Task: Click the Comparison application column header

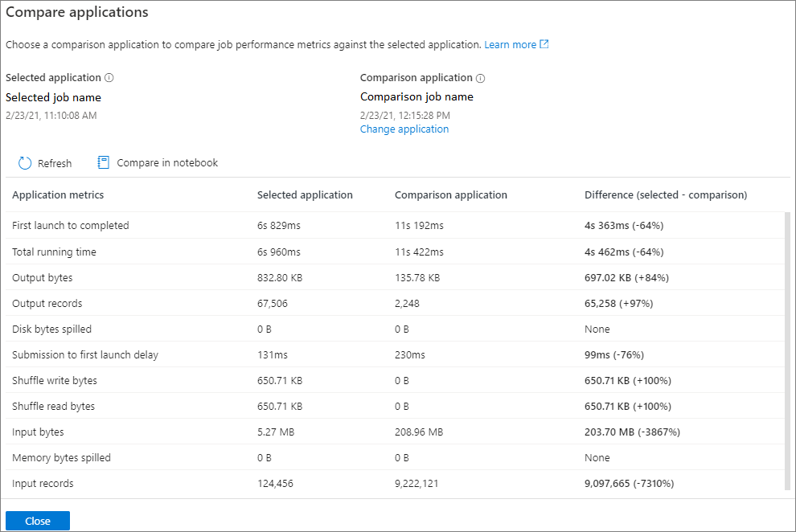Action: coord(451,194)
